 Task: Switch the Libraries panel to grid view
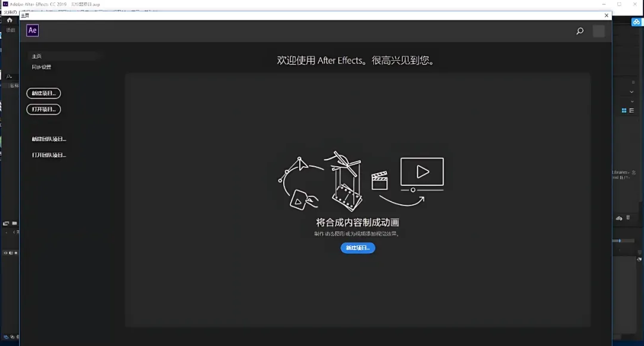(624, 111)
